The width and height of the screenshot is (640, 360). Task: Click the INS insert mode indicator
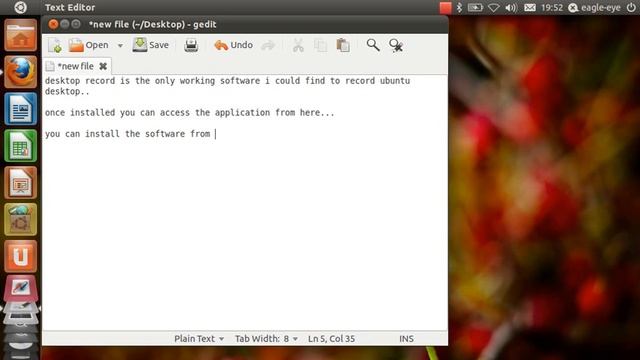tap(406, 339)
